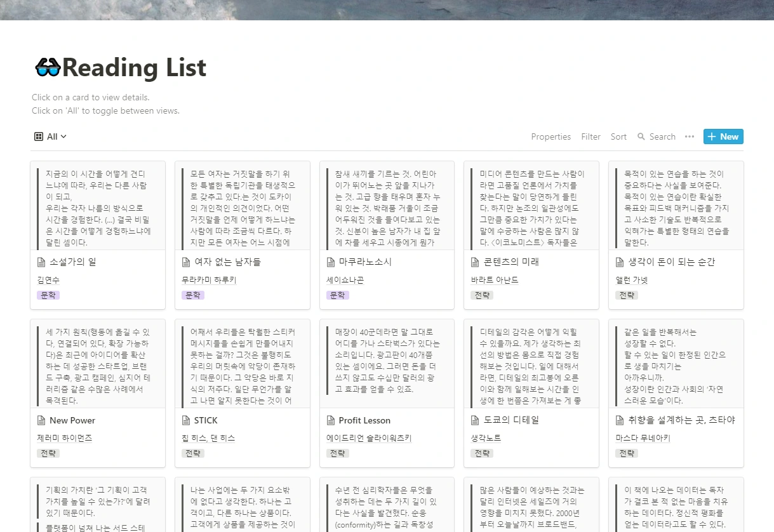774x532 pixels.
Task: Click 전략 tag on 콘텐츠의 미래 card
Action: [483, 295]
